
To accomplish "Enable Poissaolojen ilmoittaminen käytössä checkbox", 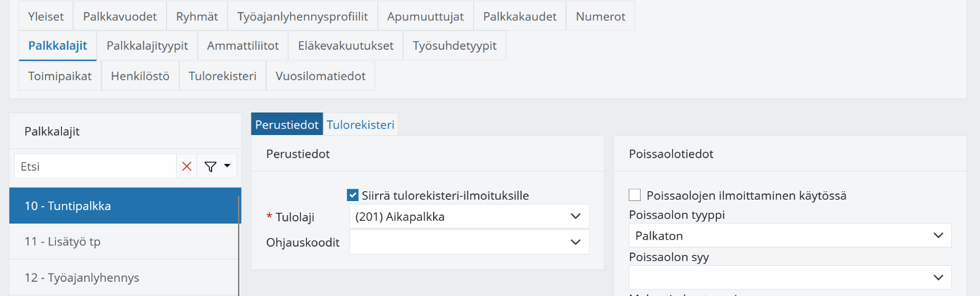I will 635,195.
